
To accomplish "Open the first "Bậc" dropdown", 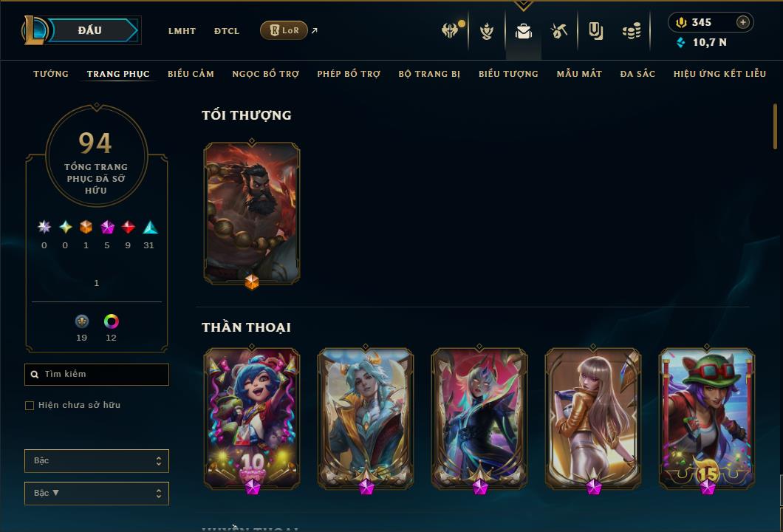I will 96,460.
